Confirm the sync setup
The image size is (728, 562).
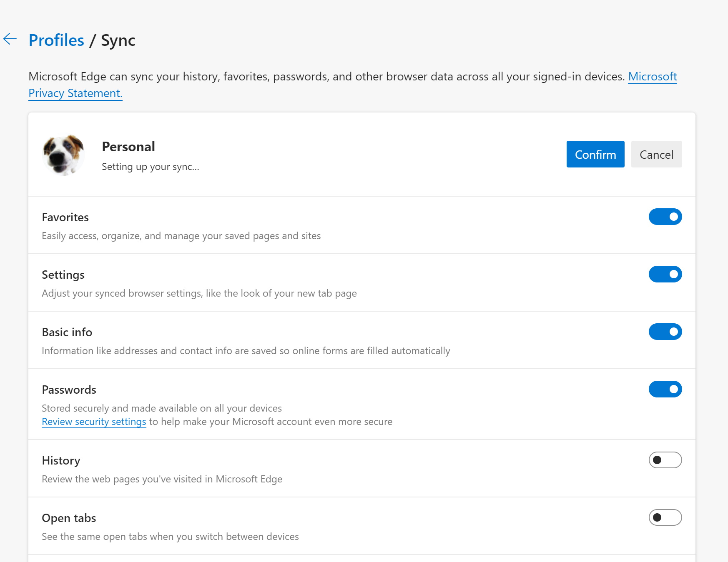point(595,154)
